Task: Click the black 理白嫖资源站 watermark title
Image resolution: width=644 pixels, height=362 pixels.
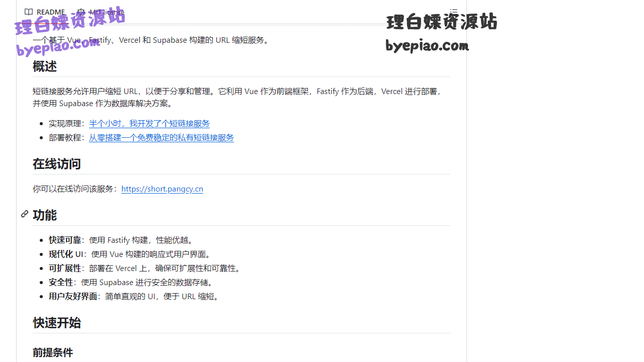Action: pyautogui.click(x=441, y=22)
